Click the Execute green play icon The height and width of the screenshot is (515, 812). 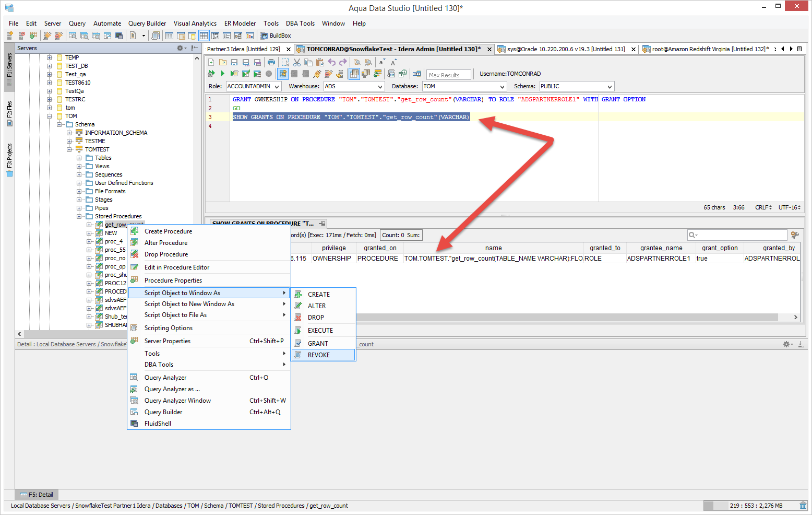pos(223,74)
